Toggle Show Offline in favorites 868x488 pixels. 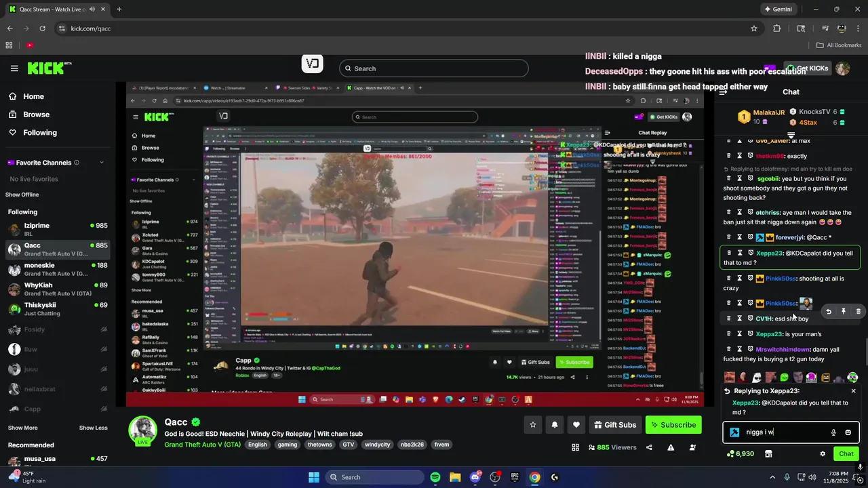click(x=22, y=195)
